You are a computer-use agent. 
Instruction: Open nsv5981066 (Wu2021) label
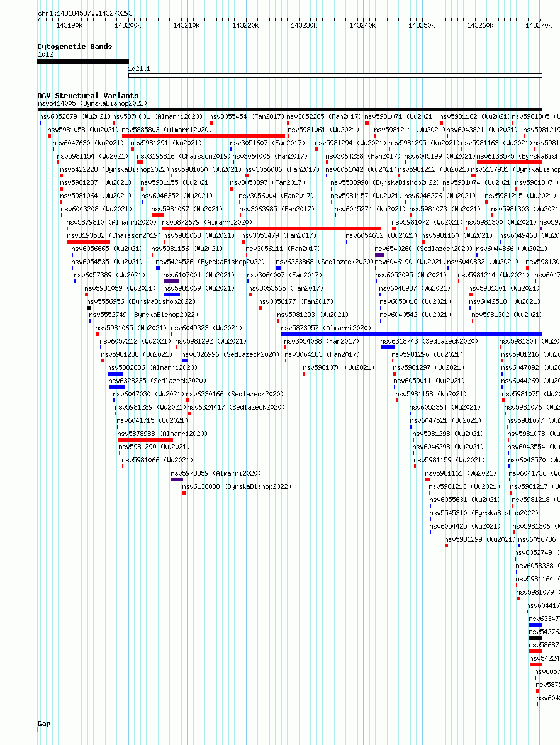158,460
